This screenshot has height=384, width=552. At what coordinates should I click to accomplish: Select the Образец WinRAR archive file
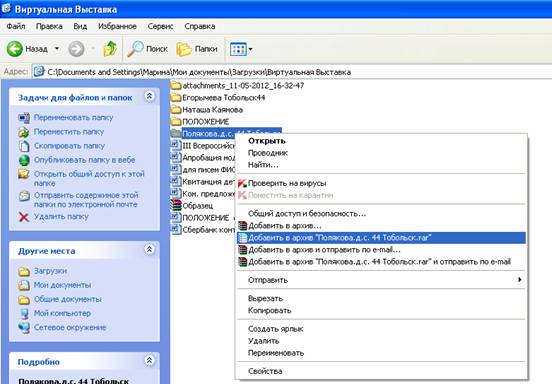click(x=192, y=206)
